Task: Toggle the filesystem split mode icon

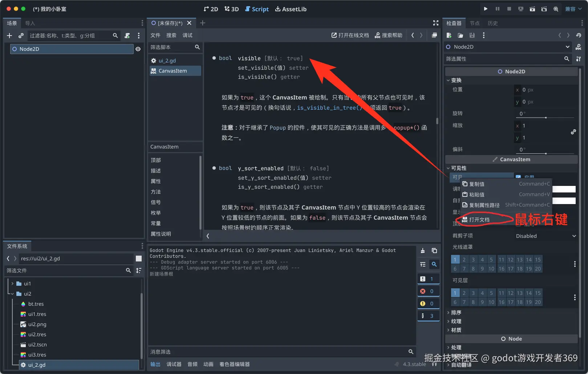Action: 139,259
